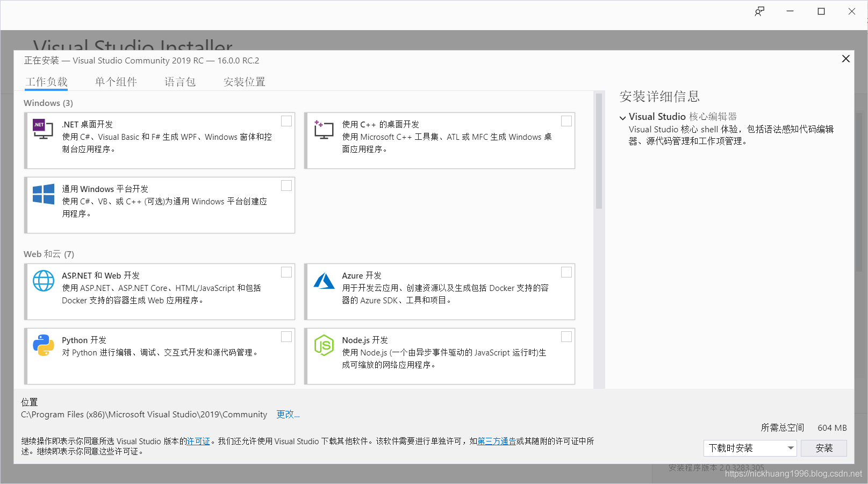Collapse the Visual Studio 核心编辑器 details entry
Screen dimensions: 868x484
click(x=622, y=117)
